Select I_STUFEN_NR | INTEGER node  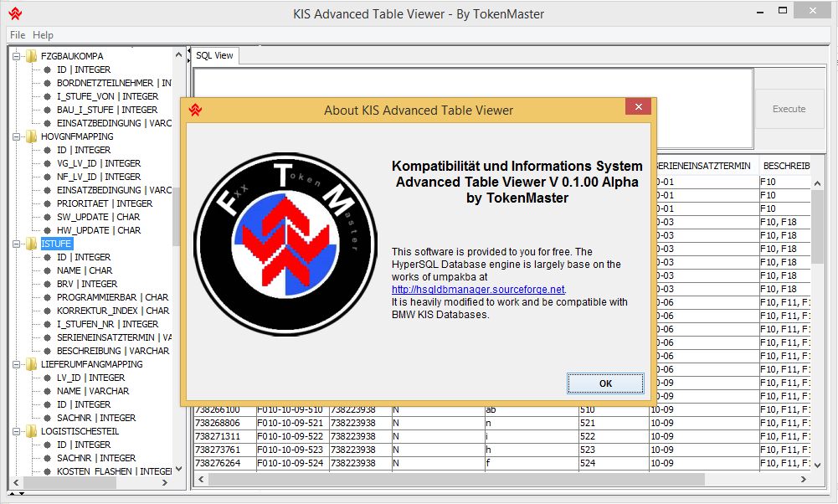(x=107, y=324)
